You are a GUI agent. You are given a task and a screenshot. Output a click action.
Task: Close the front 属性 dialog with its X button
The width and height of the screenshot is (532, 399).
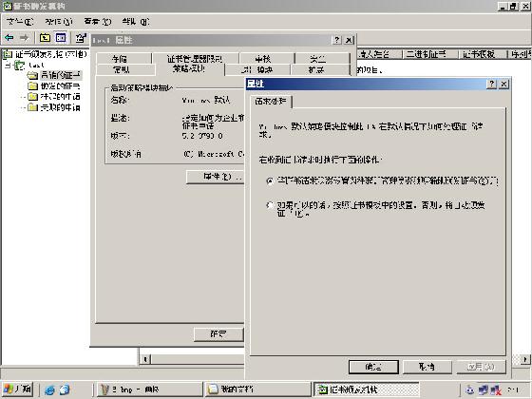tap(504, 84)
